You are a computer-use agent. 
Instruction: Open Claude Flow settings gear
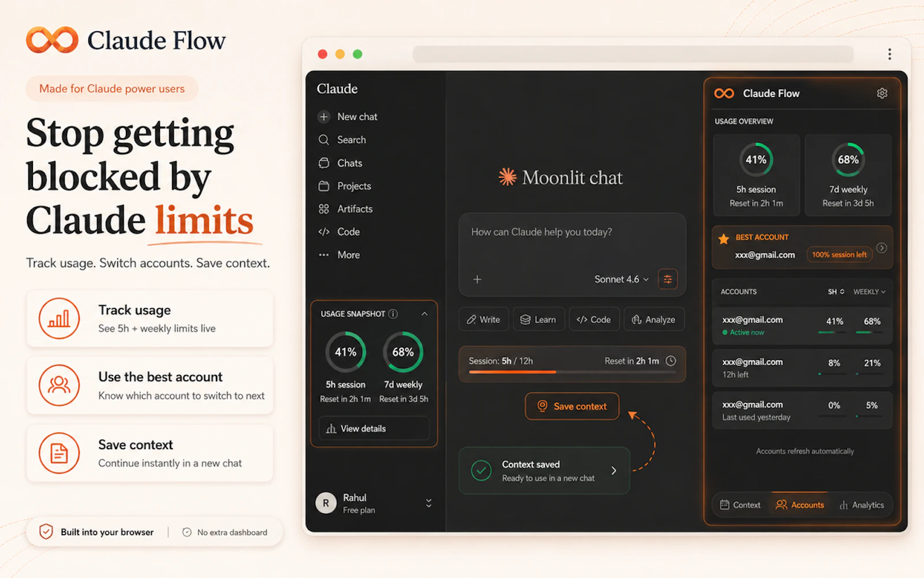(x=882, y=93)
